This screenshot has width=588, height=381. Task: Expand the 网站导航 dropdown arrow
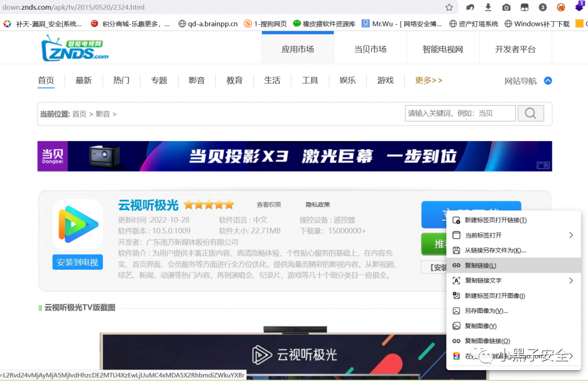(548, 81)
